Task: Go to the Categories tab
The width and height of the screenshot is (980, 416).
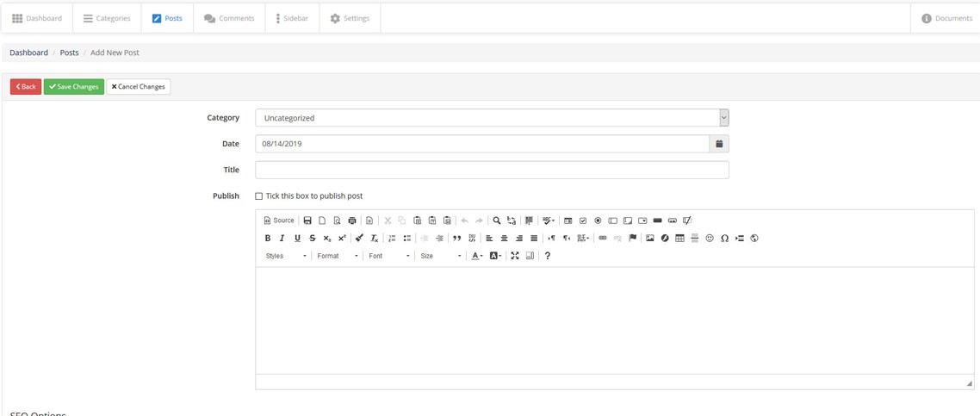Action: click(x=107, y=18)
